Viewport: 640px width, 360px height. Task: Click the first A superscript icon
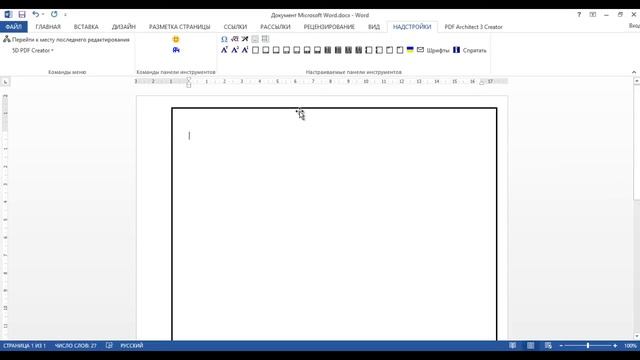(x=224, y=50)
